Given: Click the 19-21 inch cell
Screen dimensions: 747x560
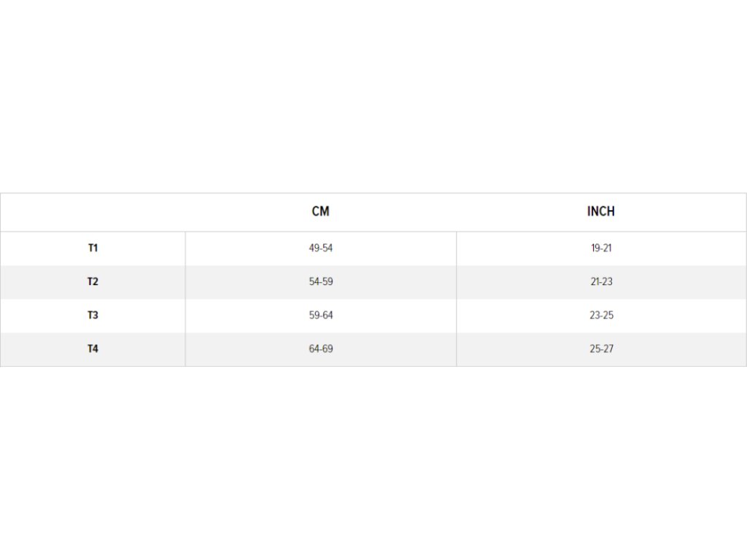Looking at the screenshot, I should [x=601, y=248].
